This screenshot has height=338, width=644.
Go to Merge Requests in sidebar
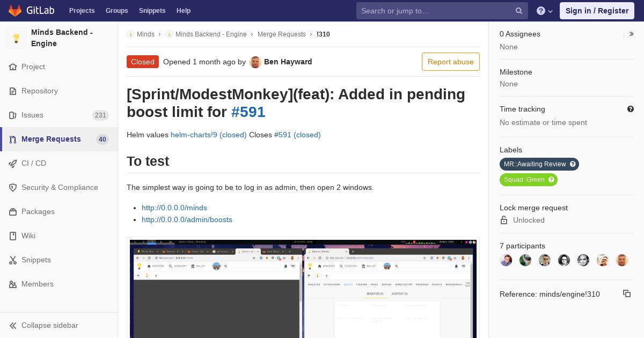click(x=59, y=139)
